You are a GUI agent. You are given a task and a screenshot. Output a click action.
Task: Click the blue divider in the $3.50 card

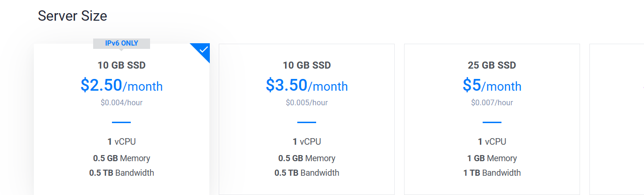[307, 123]
